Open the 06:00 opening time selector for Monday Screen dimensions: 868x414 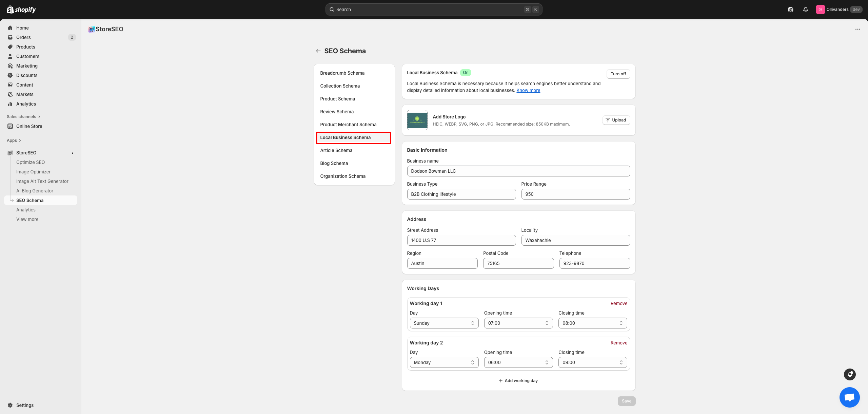(518, 362)
